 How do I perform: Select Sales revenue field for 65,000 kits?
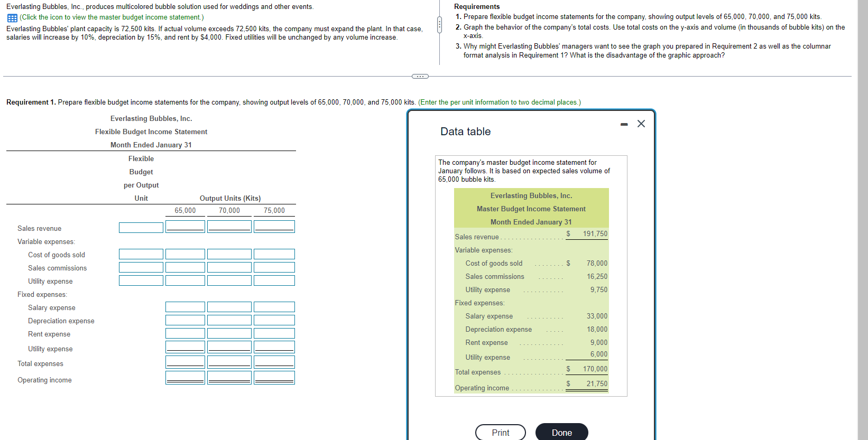[x=185, y=227]
